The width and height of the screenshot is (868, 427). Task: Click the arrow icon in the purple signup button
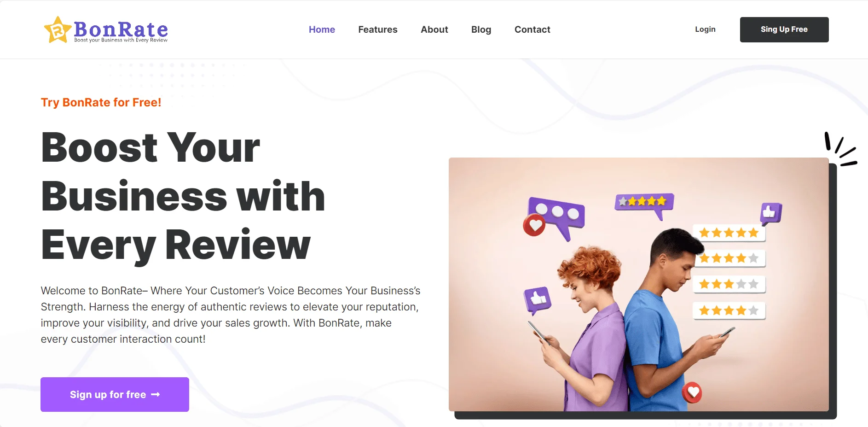(156, 394)
